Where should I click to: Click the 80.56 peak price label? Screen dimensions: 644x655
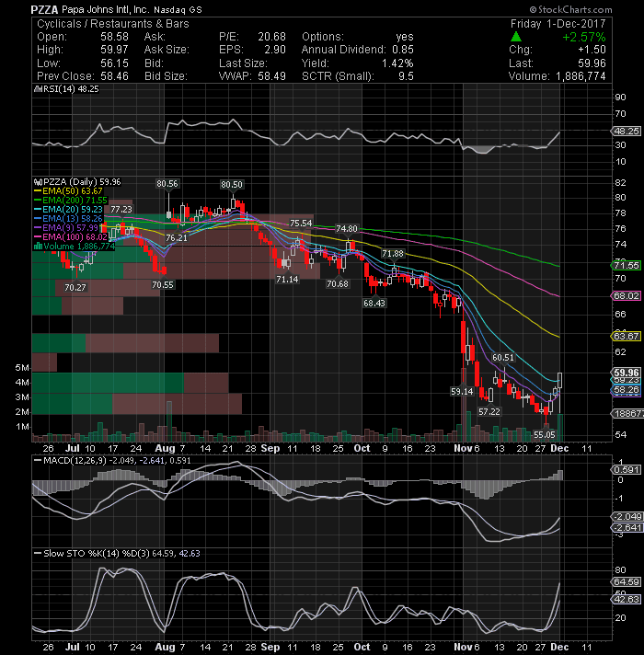pyautogui.click(x=167, y=184)
